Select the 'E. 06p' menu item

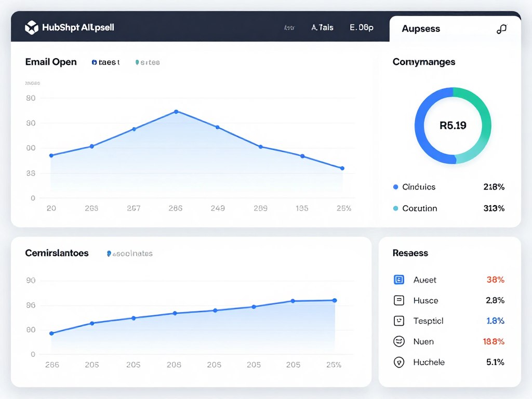tap(362, 28)
